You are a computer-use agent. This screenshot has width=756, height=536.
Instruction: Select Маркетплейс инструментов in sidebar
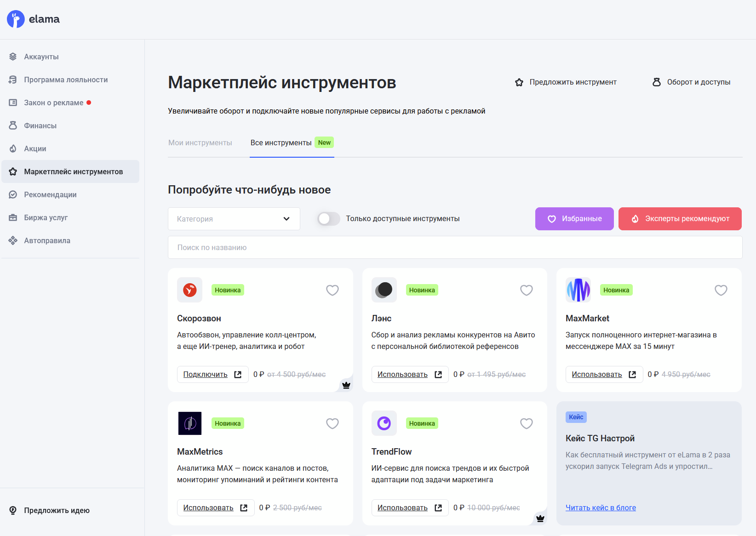(70, 171)
